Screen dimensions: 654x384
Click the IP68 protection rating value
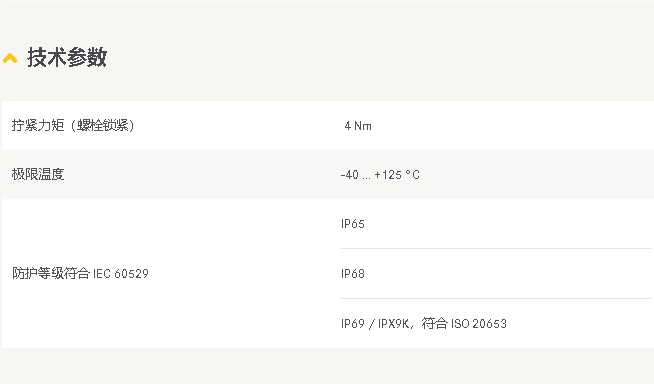pyautogui.click(x=353, y=274)
